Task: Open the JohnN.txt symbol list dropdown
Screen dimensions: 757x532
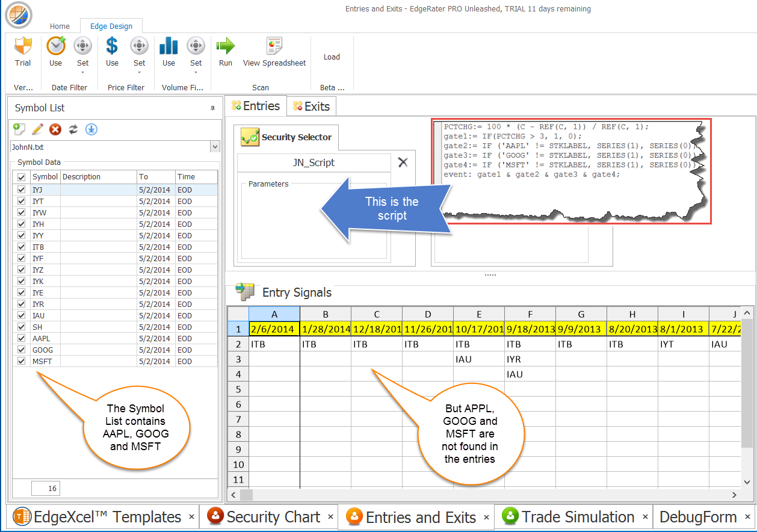Action: point(215,146)
